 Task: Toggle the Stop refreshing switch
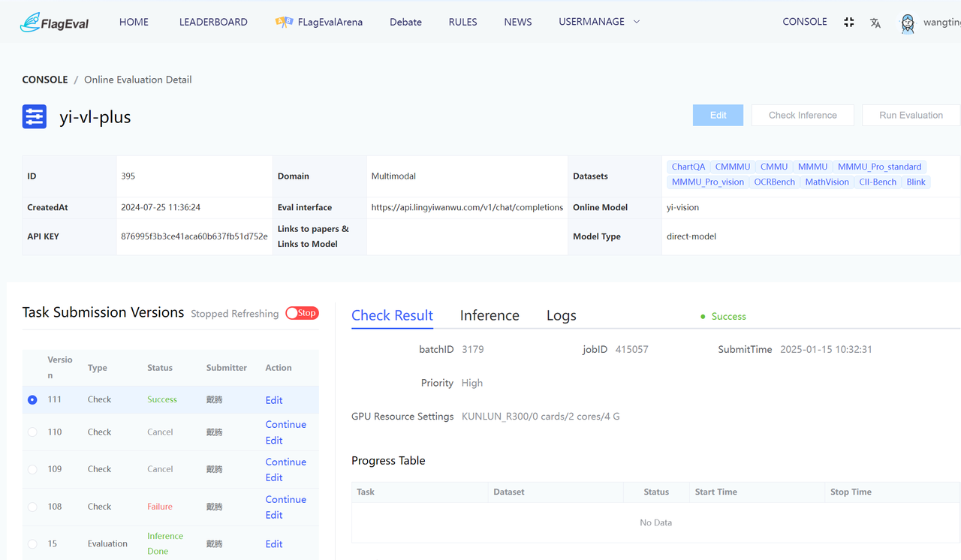click(x=302, y=313)
